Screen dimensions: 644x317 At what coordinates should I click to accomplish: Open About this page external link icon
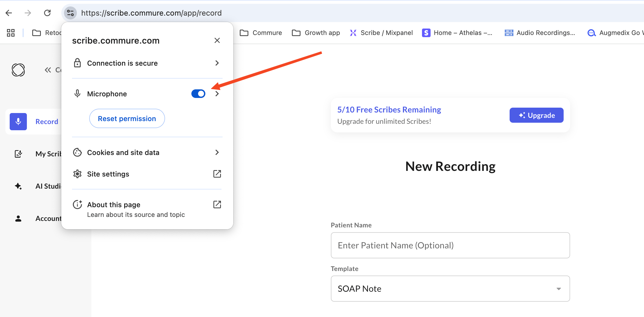(217, 205)
